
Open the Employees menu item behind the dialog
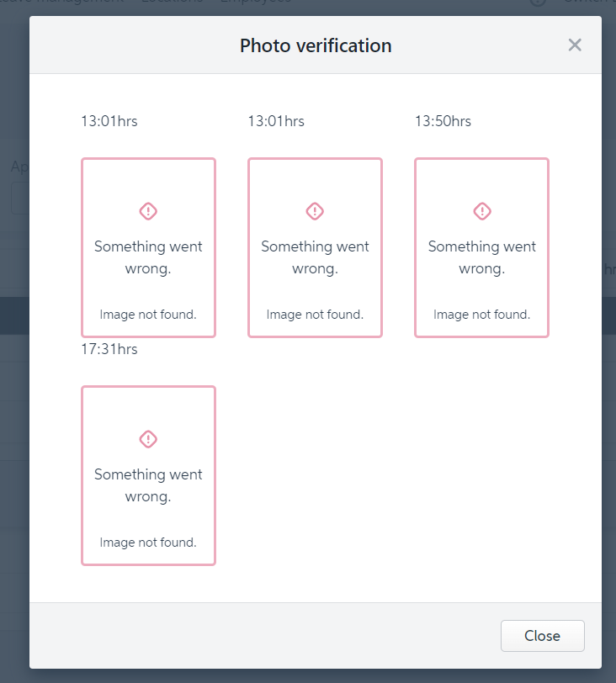point(256,3)
